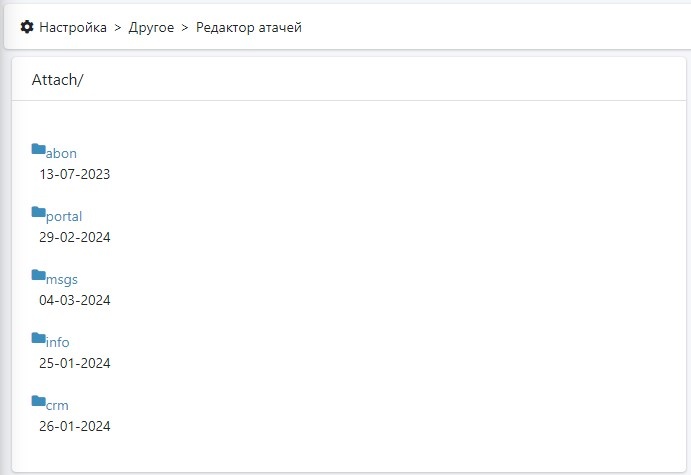Click the folder icon beside info

coord(38,339)
